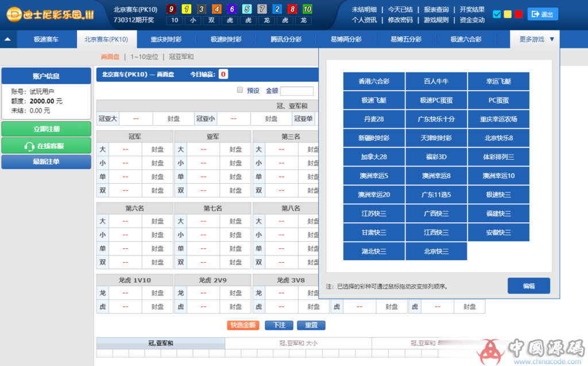Open 在线客服 support button
The image size is (588, 366).
click(x=46, y=145)
